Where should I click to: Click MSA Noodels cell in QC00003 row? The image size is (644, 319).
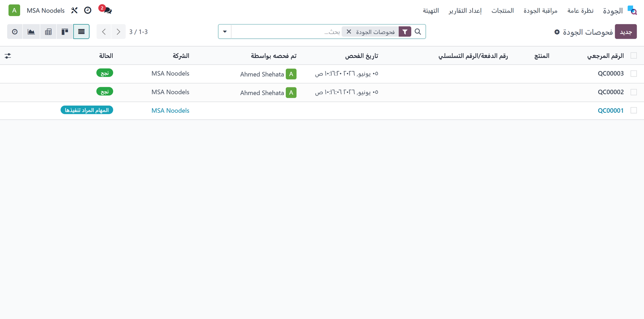pos(170,74)
